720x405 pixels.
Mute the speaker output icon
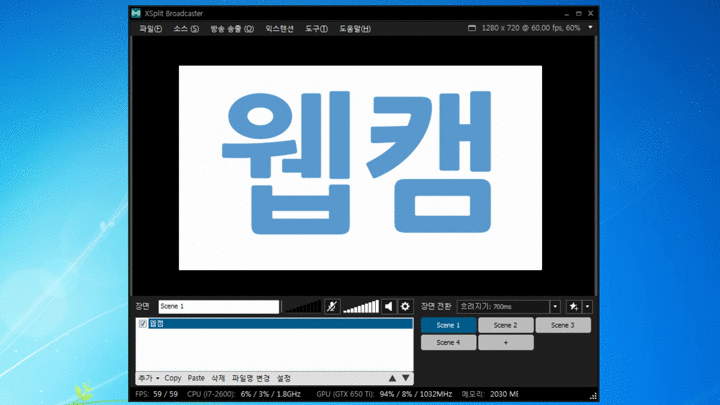[x=389, y=306]
